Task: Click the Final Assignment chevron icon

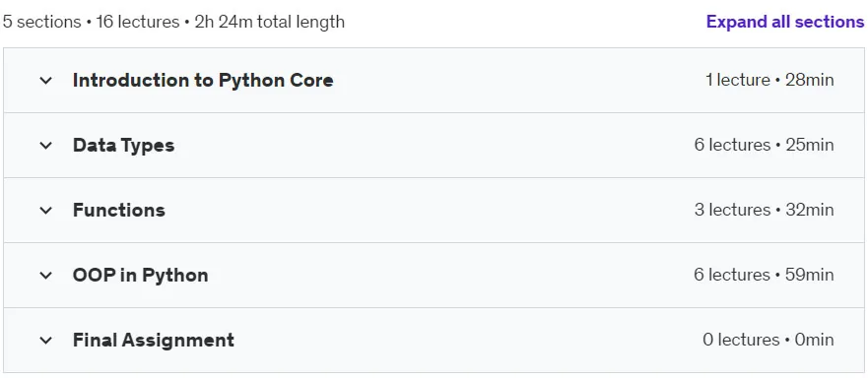Action: (x=46, y=340)
